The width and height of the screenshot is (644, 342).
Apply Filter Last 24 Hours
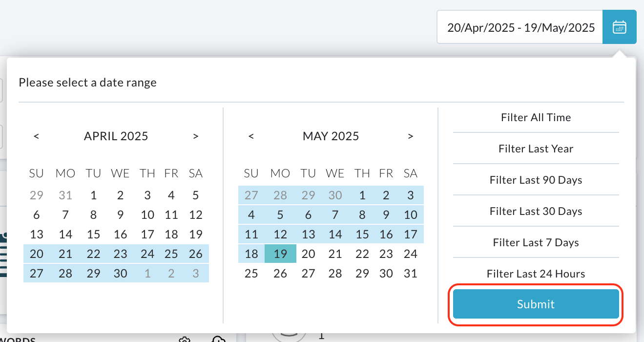point(536,274)
